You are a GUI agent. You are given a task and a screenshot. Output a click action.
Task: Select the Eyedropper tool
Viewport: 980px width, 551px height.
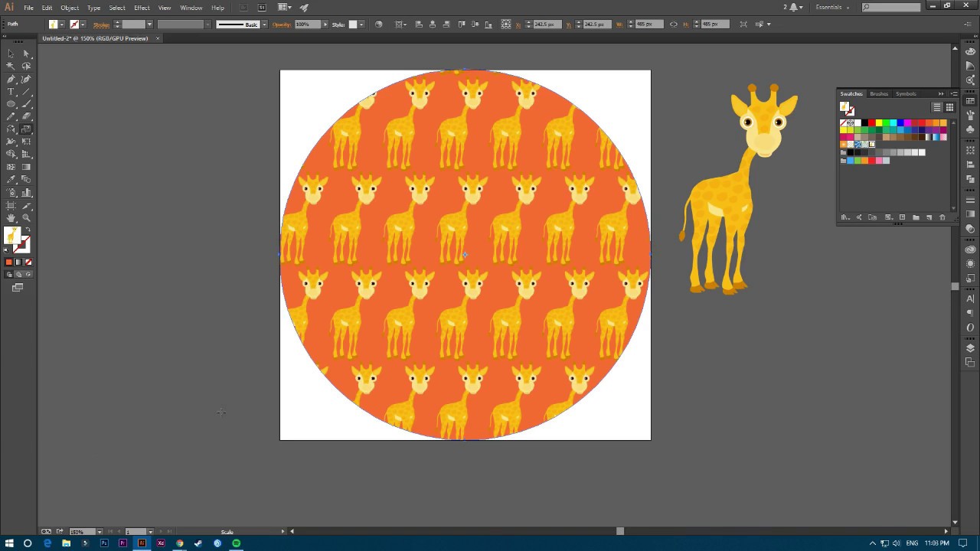click(11, 179)
